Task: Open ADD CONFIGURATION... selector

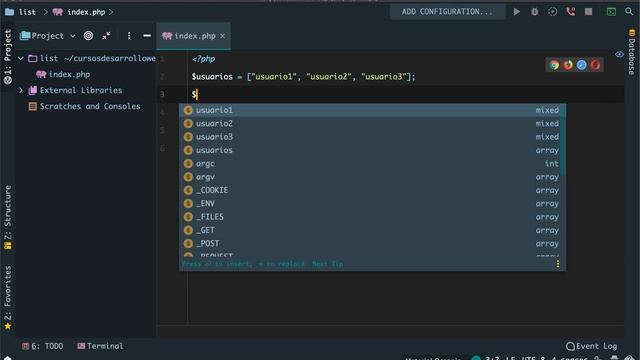Action: tap(447, 12)
